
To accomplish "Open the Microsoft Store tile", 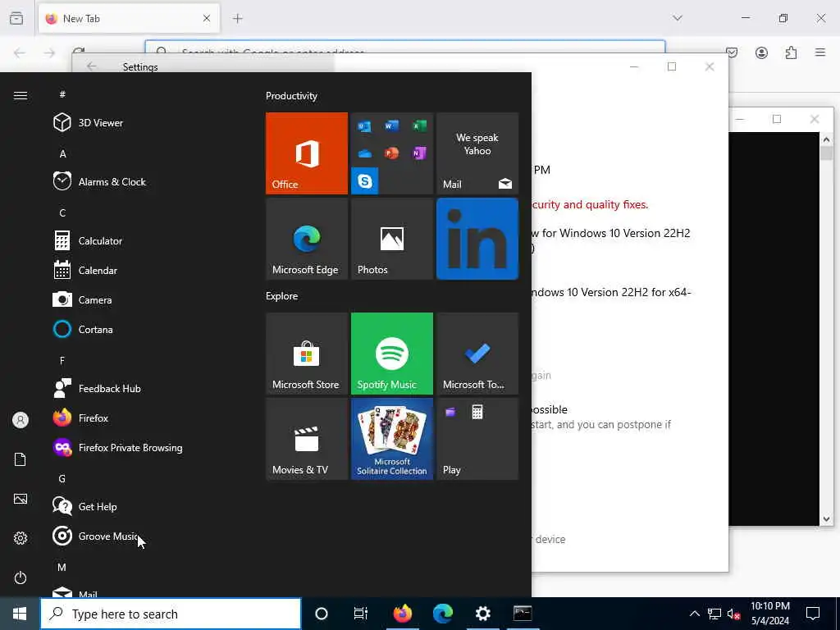I will [x=307, y=354].
